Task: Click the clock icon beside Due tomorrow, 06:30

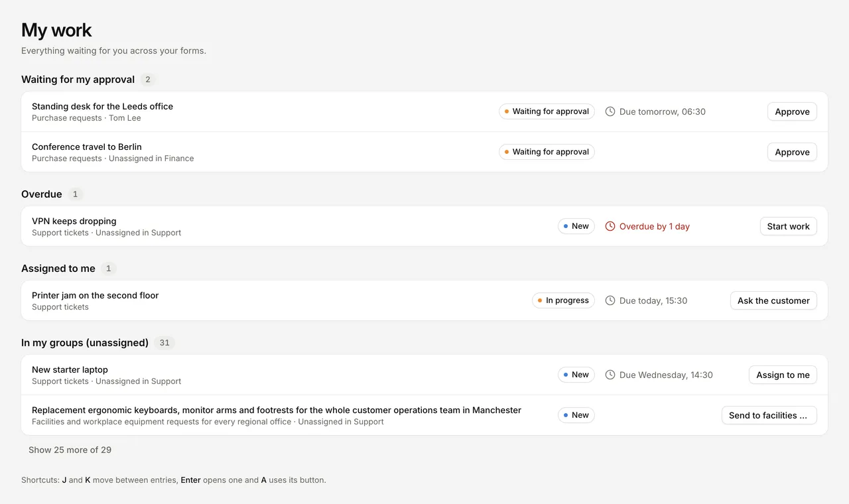Action: (x=610, y=111)
